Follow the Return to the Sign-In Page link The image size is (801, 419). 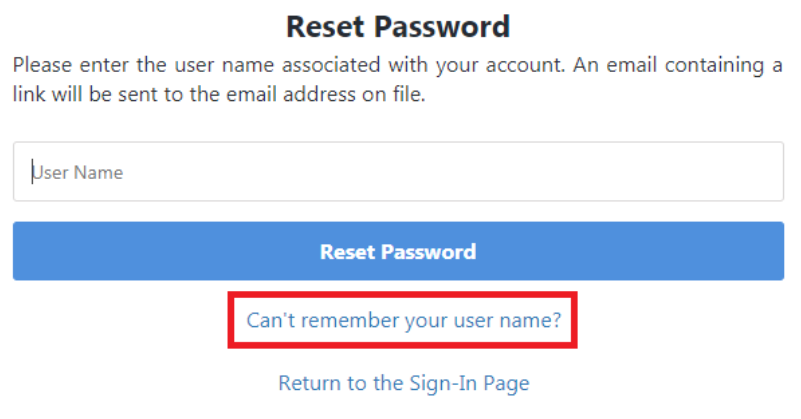pyautogui.click(x=403, y=383)
